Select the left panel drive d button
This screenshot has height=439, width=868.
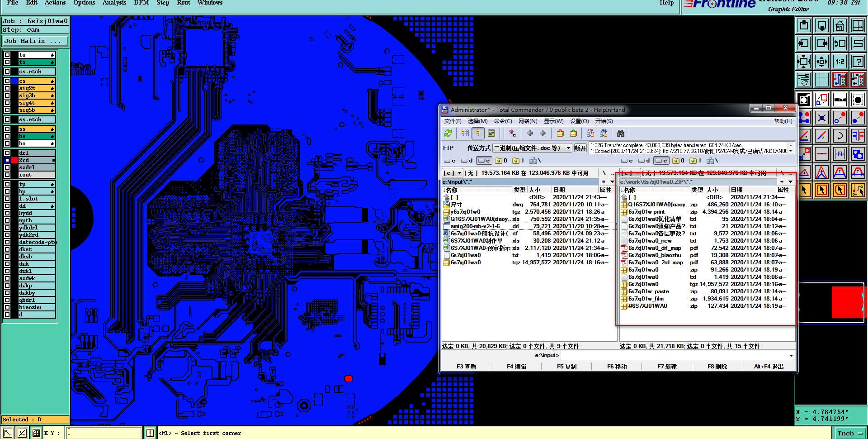point(467,161)
